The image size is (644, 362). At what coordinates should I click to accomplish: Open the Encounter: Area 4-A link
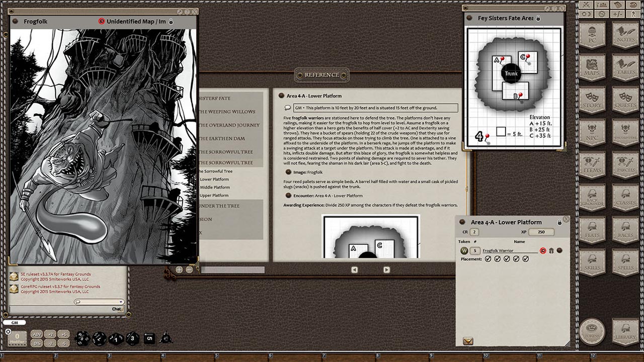tap(288, 196)
